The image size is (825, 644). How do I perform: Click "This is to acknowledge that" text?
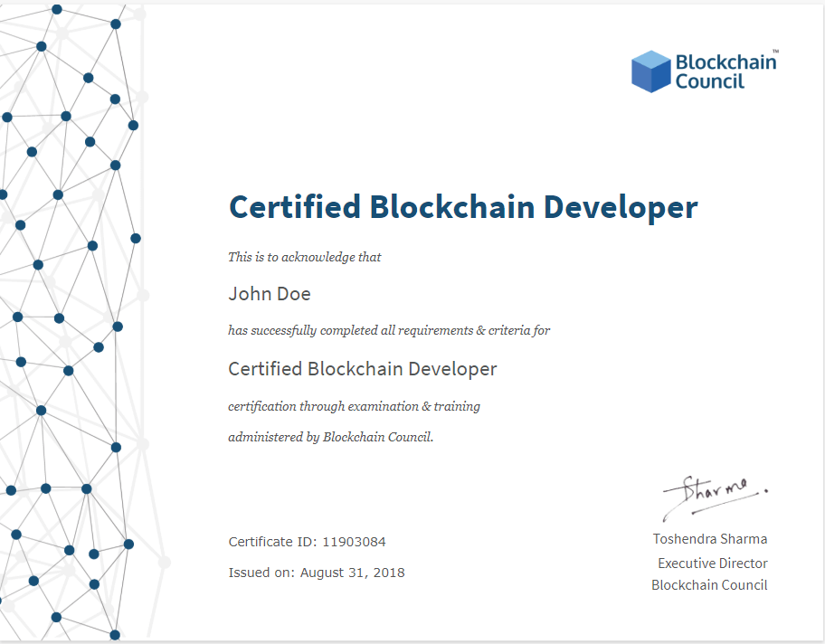click(x=304, y=257)
